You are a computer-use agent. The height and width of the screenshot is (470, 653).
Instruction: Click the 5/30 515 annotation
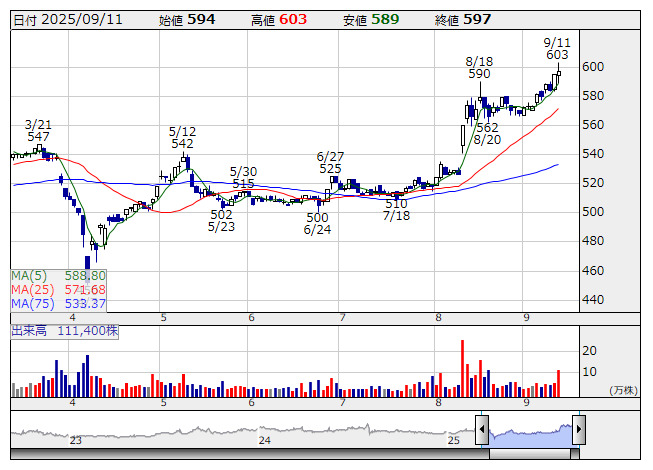[x=244, y=177]
